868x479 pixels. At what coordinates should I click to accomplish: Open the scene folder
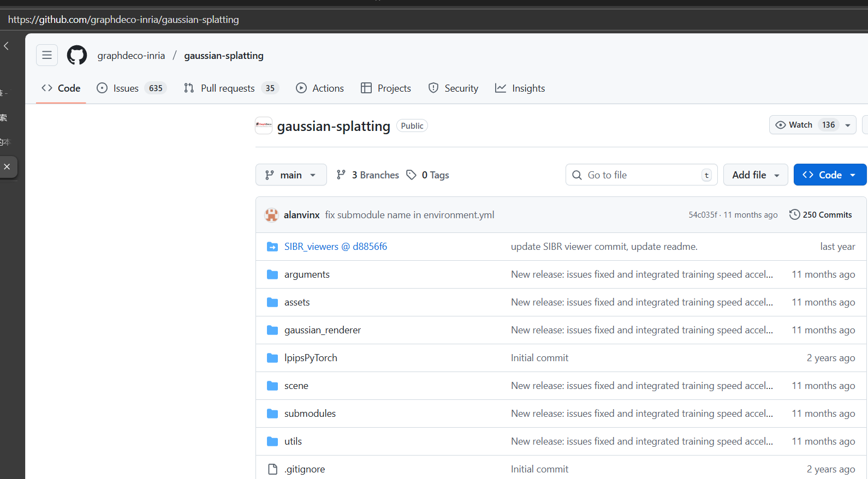pos(296,386)
